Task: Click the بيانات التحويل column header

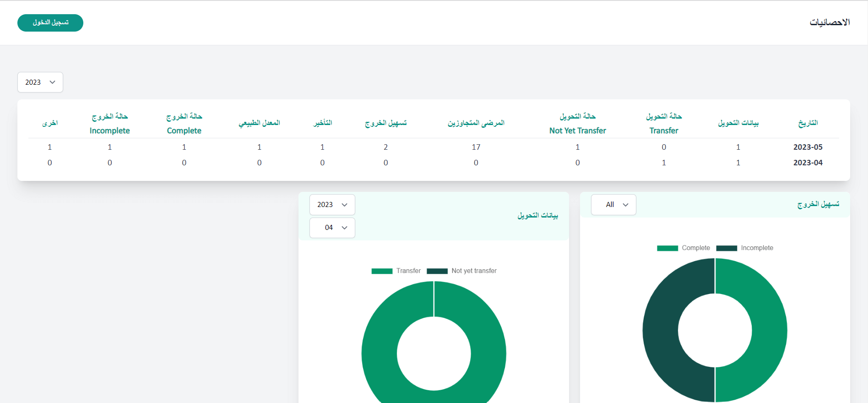Action: [738, 123]
